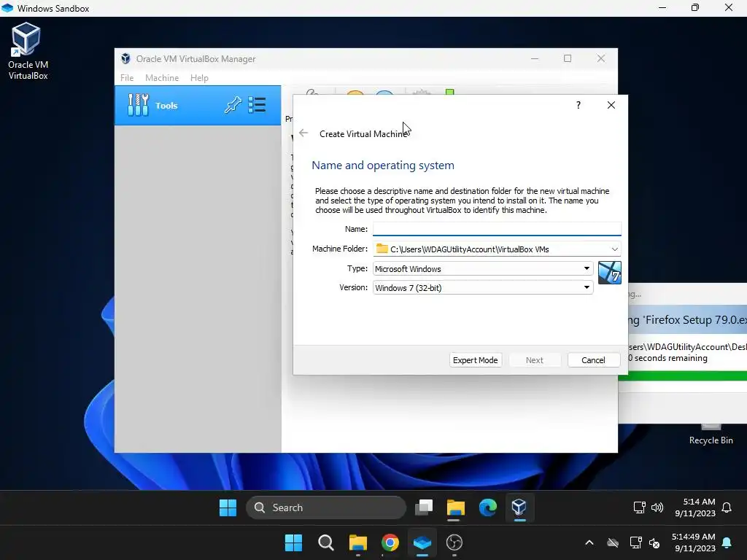Open the Type dropdown showing Microsoft Windows

coord(483,268)
